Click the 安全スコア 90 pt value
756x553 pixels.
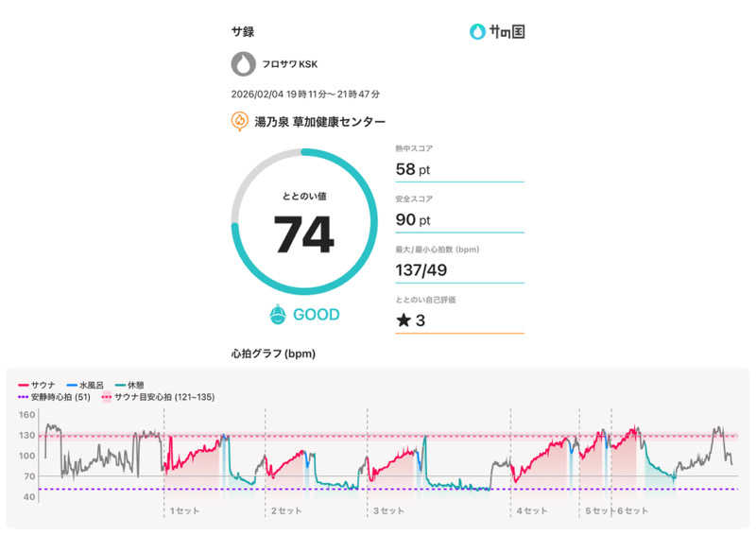(x=413, y=220)
